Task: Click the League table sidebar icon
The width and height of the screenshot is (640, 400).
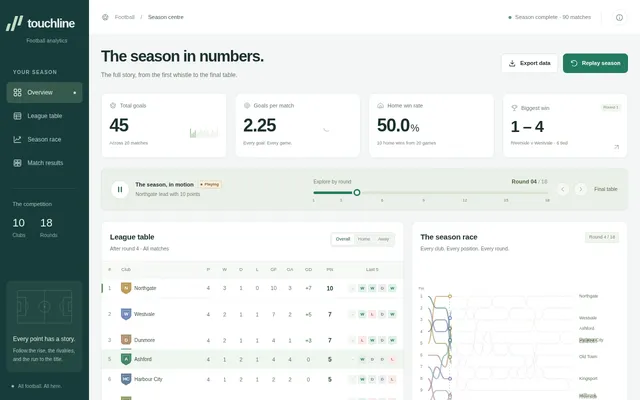Action: coord(17,116)
